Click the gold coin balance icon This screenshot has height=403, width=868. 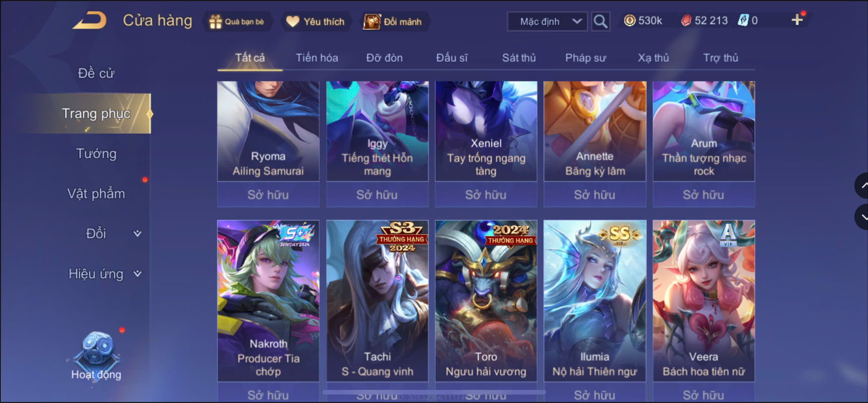[x=630, y=21]
